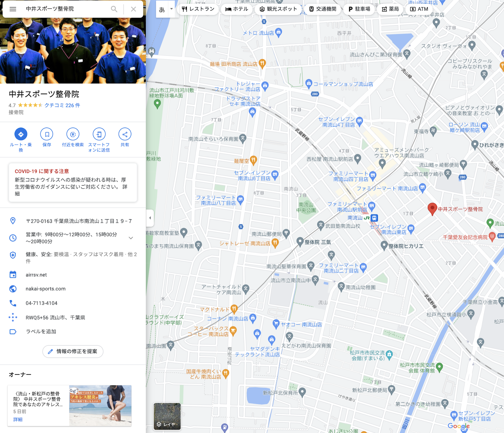
Task: Click the red pin for 中井スポーツ整骨院
Action: [x=432, y=209]
